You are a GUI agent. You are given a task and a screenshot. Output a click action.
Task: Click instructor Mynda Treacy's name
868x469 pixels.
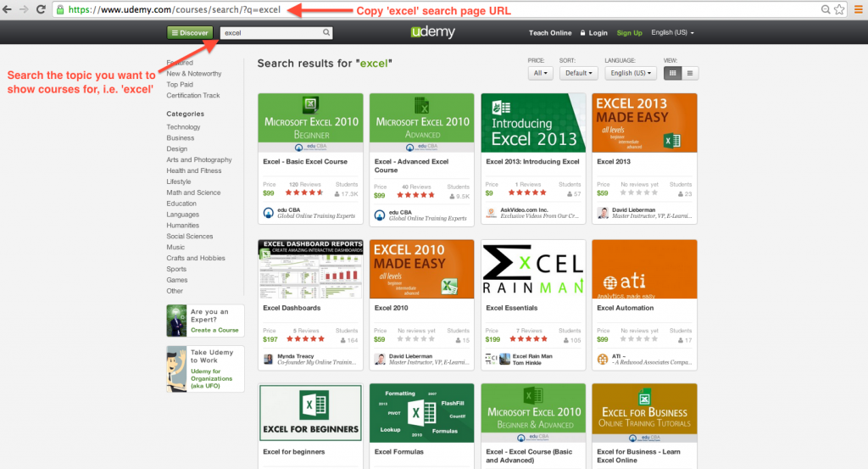point(296,356)
